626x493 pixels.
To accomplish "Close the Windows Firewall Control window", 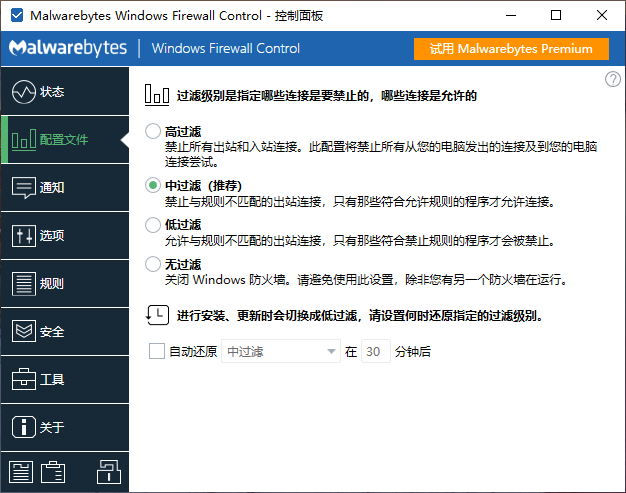I will point(602,16).
